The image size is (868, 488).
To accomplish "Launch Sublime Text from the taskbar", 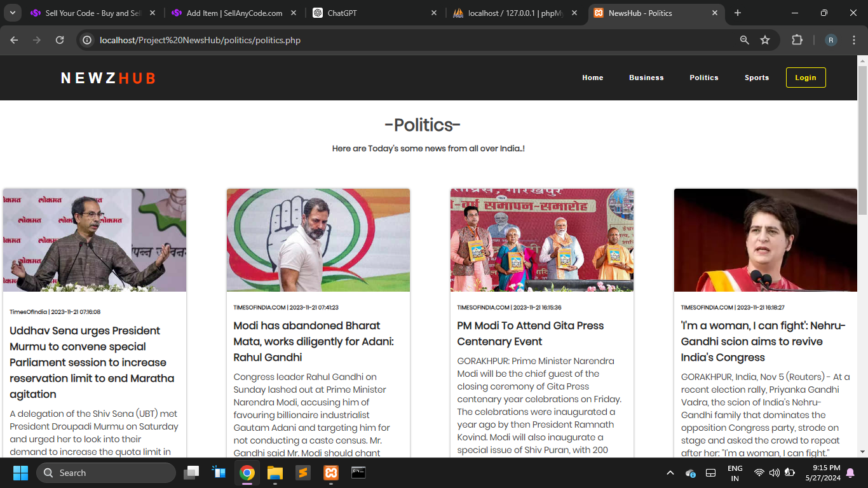I will pos(303,473).
